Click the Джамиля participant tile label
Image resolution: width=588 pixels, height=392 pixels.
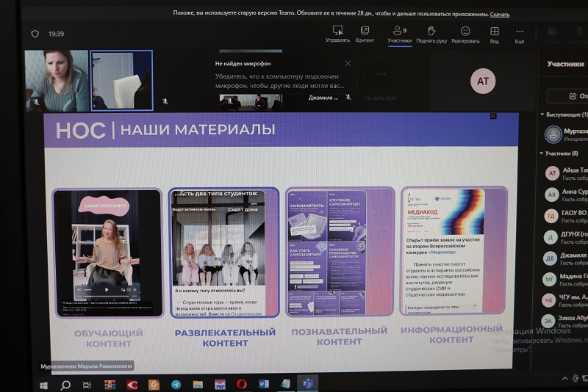pos(323,98)
